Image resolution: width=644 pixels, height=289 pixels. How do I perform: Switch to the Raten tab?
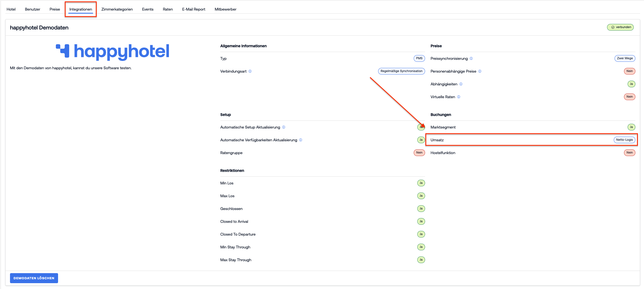(x=168, y=9)
